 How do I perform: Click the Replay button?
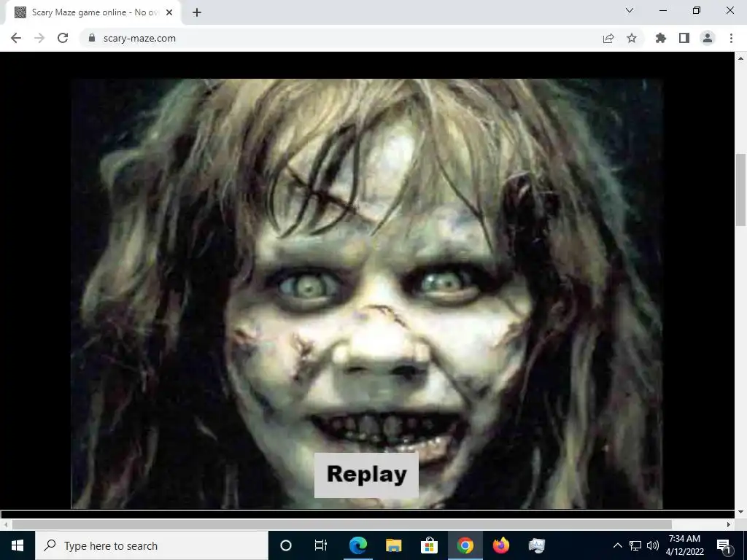click(366, 475)
